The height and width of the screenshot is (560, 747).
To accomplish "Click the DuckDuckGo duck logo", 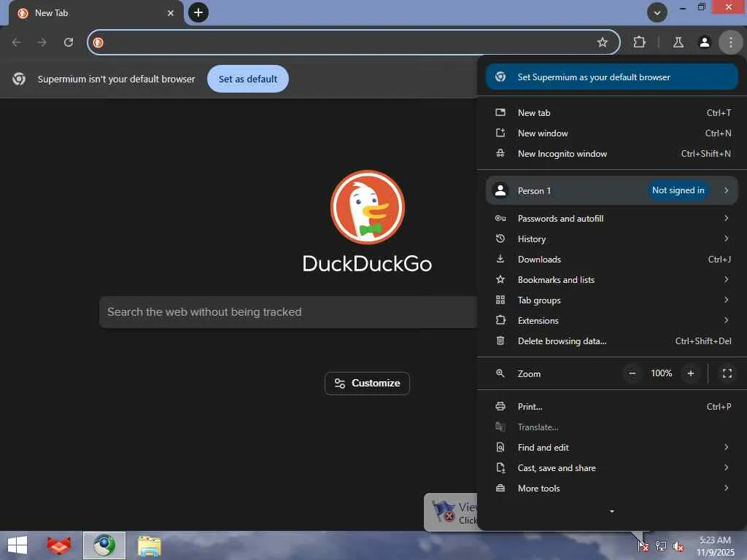I will (x=368, y=207).
